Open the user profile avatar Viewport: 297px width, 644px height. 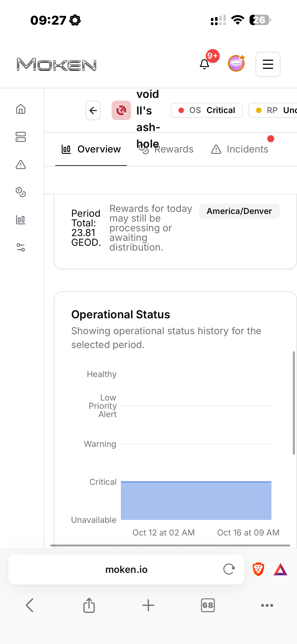pyautogui.click(x=236, y=64)
